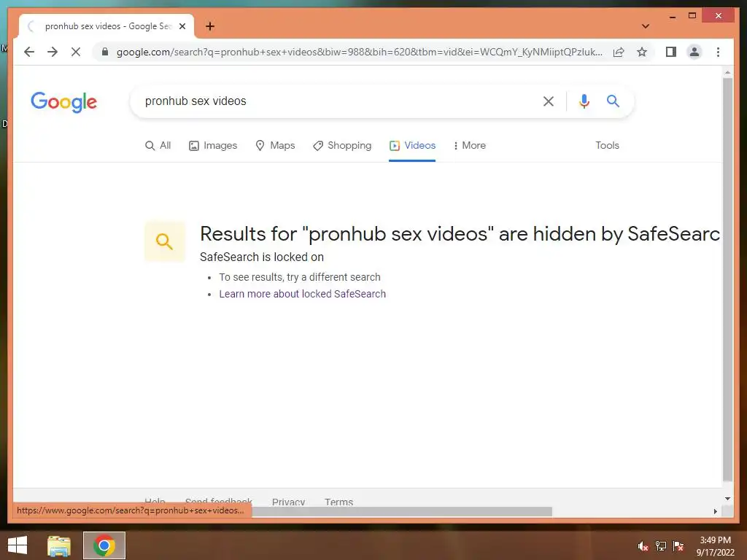Click the Chrome taskbar icon

coord(104,545)
